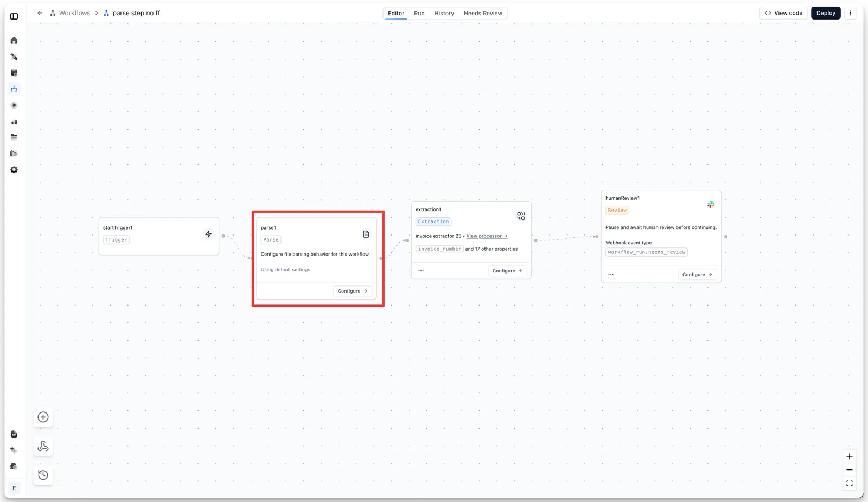Switch to the Editor tab

click(396, 14)
